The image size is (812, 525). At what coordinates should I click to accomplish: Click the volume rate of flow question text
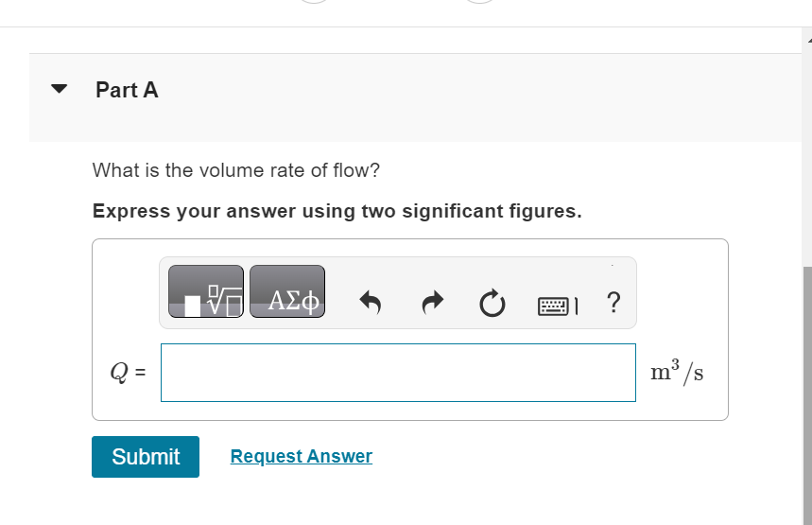click(236, 170)
